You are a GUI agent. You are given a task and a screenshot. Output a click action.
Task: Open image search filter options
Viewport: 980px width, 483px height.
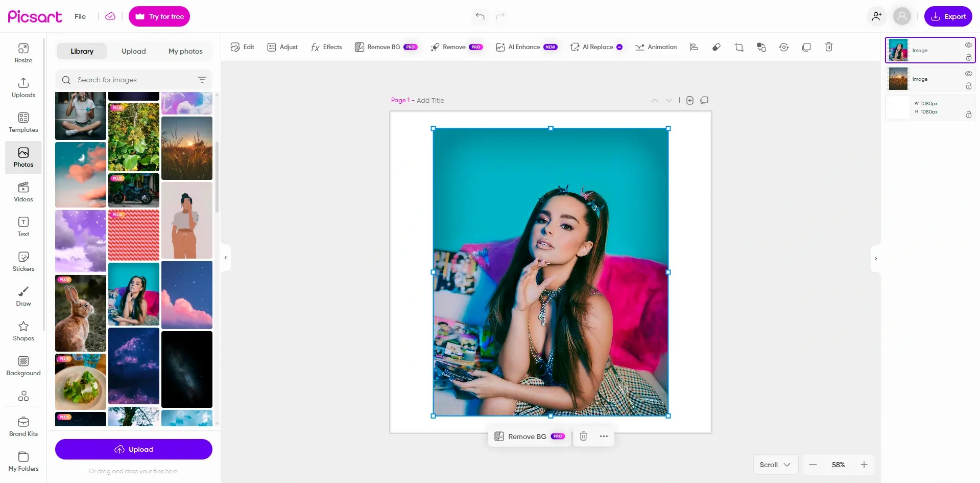tap(202, 80)
